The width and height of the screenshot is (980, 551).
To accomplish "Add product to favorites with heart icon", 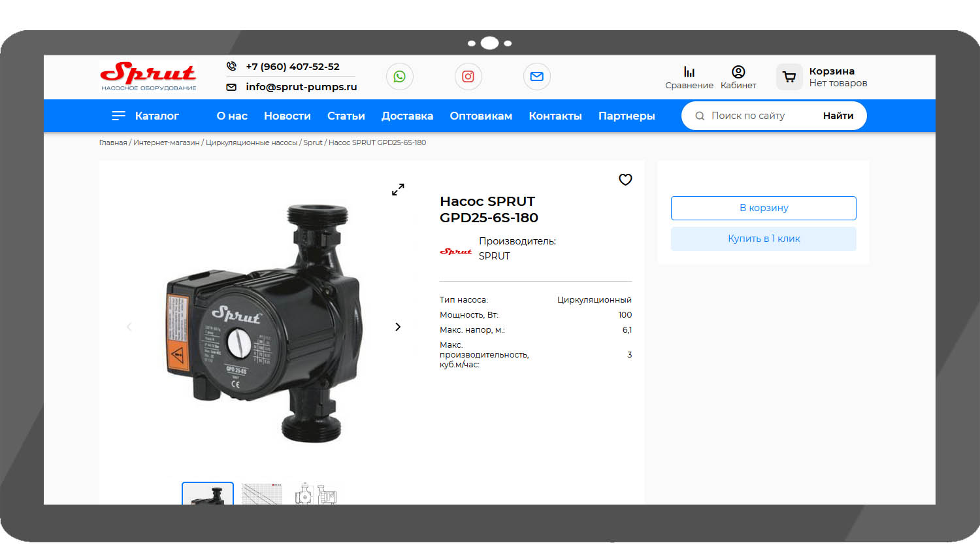I will tap(625, 179).
